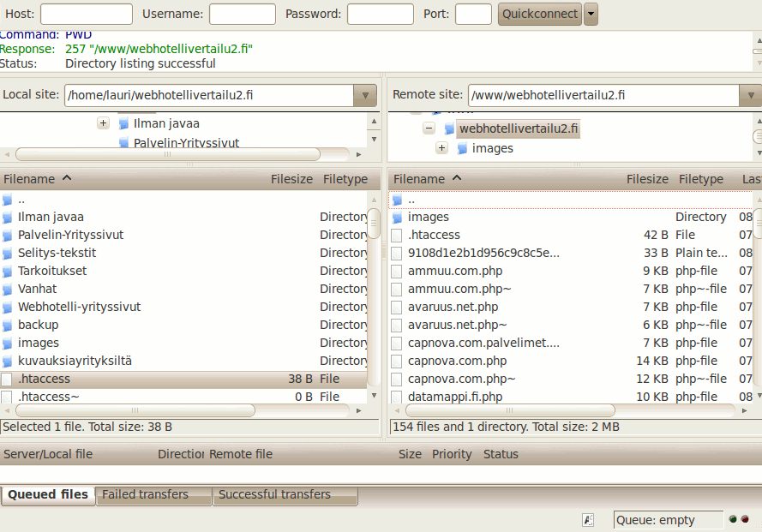Viewport: 762px width, 532px height.
Task: Click the .. parent directory icon in local pane
Action: tap(9, 199)
